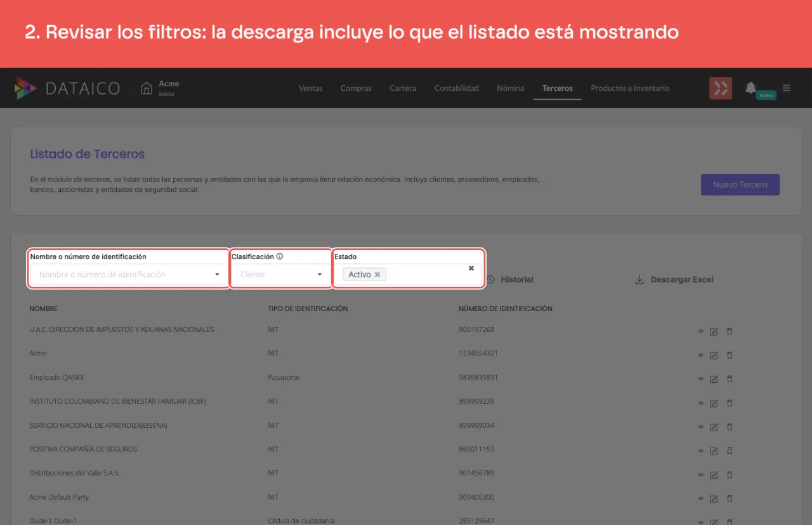The width and height of the screenshot is (812, 525).
Task: Open Productos e Inventario menu
Action: (x=630, y=88)
